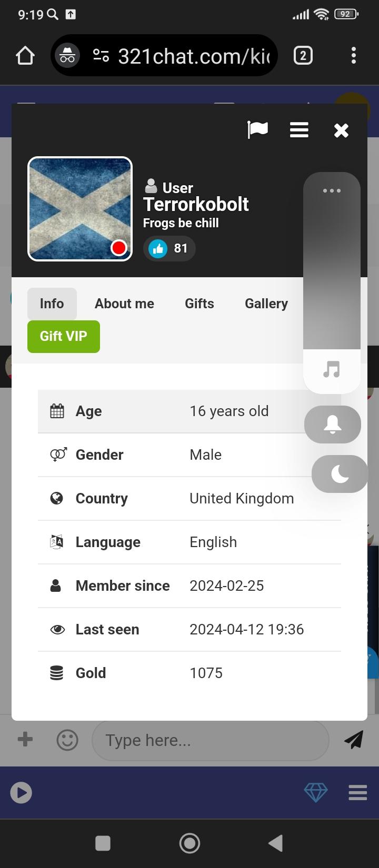Tap the diamond icon in bottom bar
The height and width of the screenshot is (868, 379).
(316, 792)
